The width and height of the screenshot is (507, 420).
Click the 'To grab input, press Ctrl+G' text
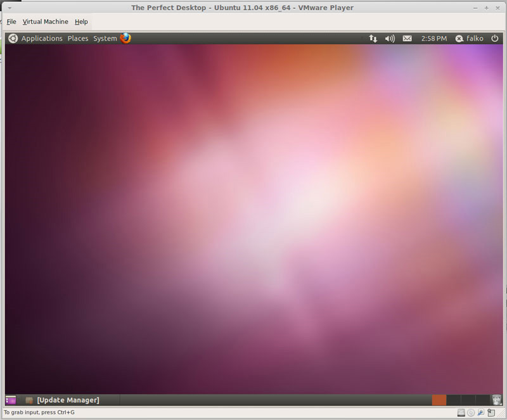(x=39, y=412)
